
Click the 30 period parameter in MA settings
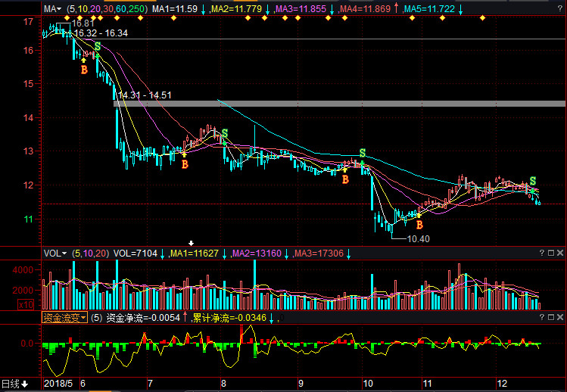pyautogui.click(x=108, y=9)
